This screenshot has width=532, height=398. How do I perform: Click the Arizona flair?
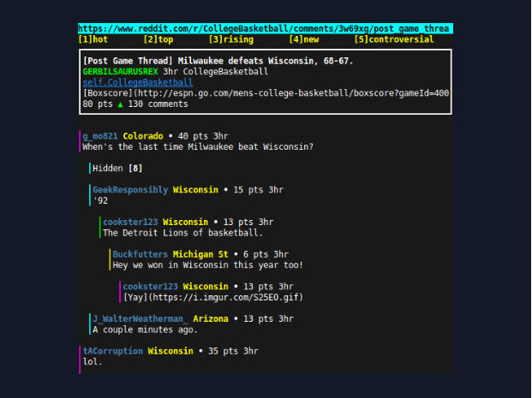coord(211,319)
